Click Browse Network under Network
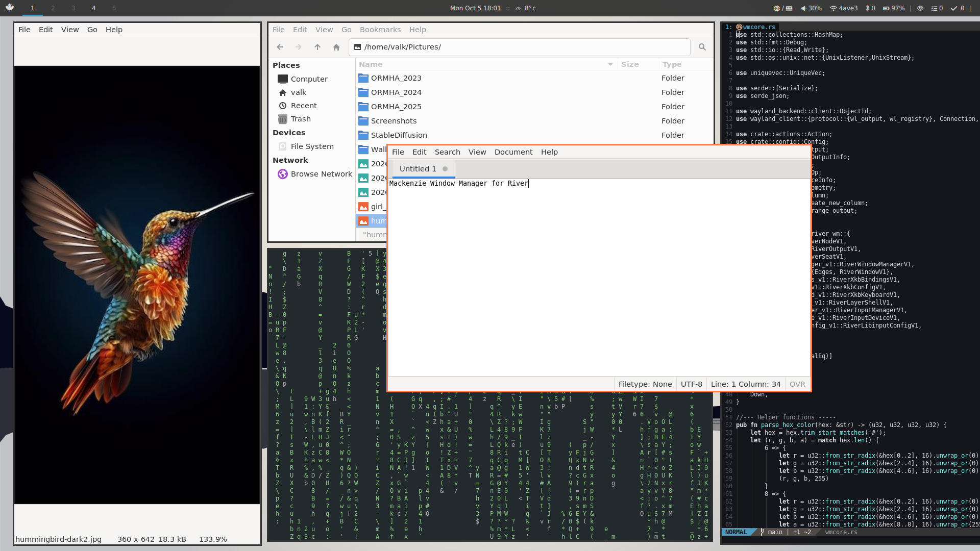The height and width of the screenshot is (551, 980). 315,174
